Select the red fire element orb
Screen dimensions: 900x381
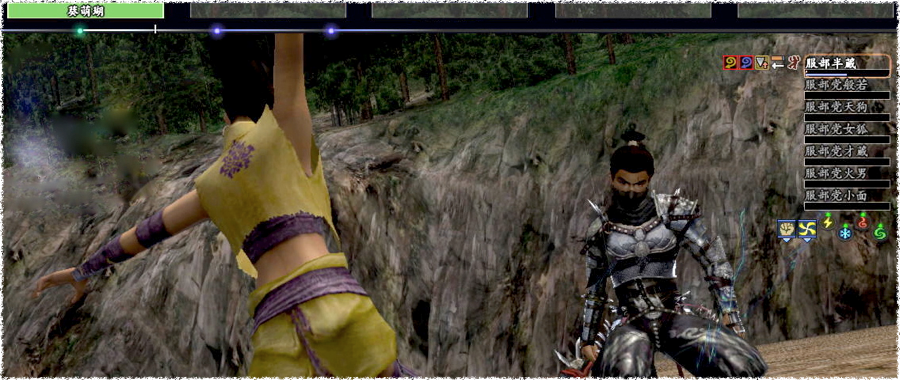pos(862,221)
